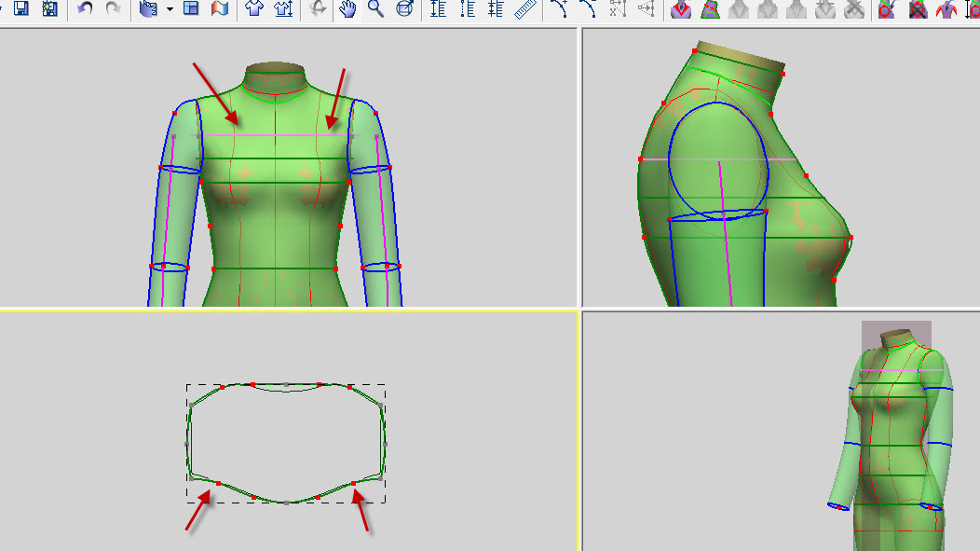Click the torso icon with red sleeves
This screenshot has height=551, width=980.
[x=946, y=9]
